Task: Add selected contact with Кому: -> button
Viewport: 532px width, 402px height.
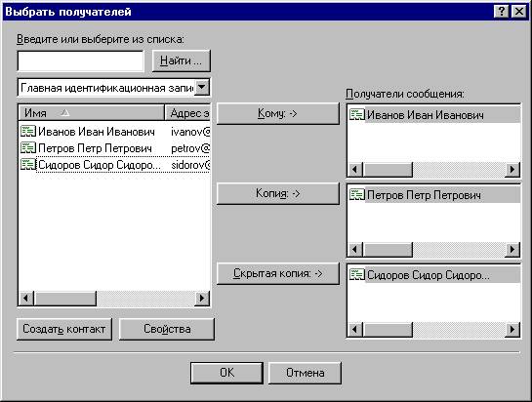Action: [x=277, y=113]
